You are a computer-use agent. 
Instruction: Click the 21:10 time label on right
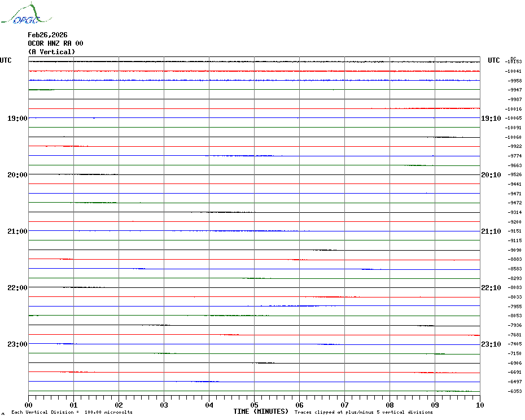pos(491,231)
